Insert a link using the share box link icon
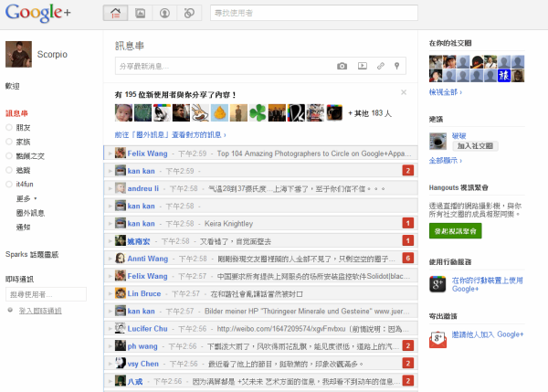Screen dimensions: 548x392 pos(380,66)
